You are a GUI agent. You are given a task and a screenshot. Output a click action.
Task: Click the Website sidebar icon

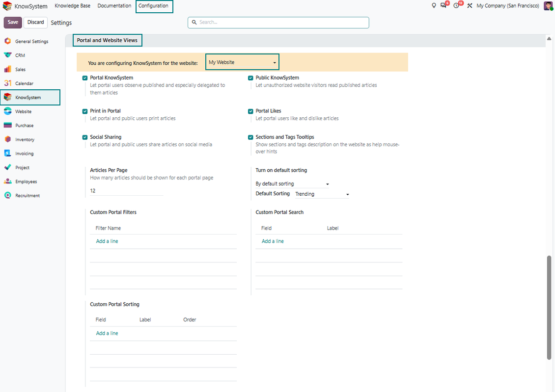pyautogui.click(x=8, y=111)
